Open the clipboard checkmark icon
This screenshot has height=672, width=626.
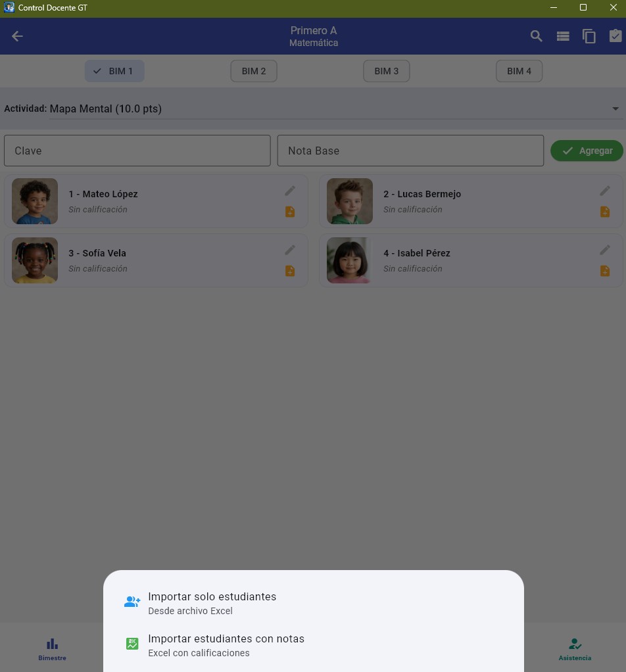615,36
